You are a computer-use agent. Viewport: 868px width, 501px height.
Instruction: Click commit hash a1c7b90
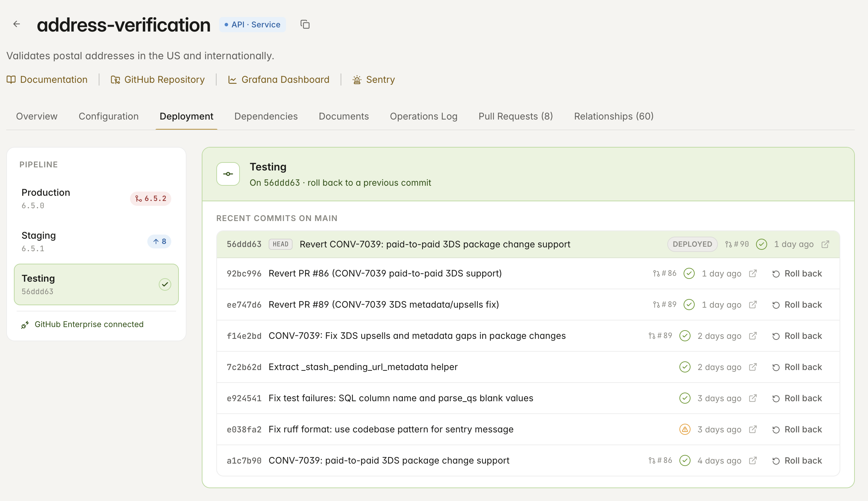coord(244,461)
